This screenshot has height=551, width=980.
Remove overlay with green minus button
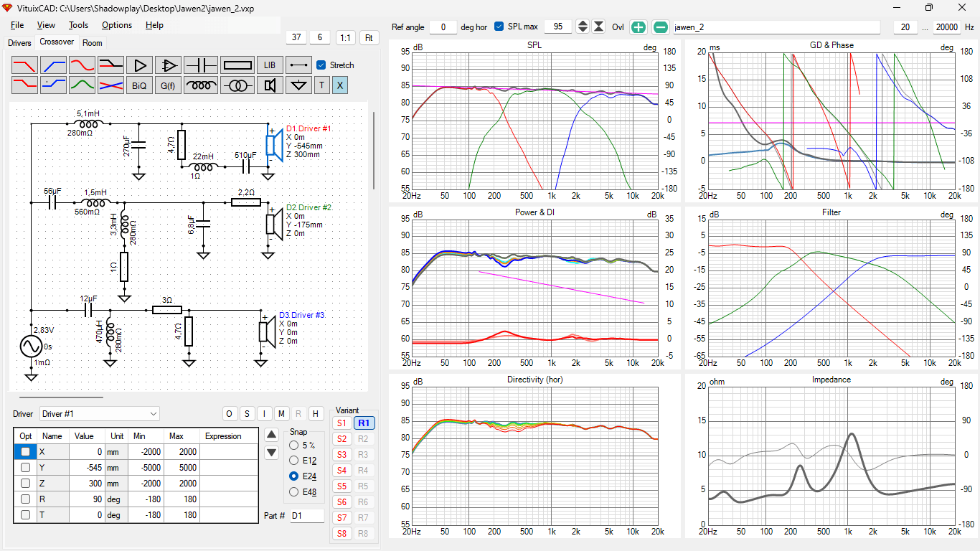click(661, 27)
